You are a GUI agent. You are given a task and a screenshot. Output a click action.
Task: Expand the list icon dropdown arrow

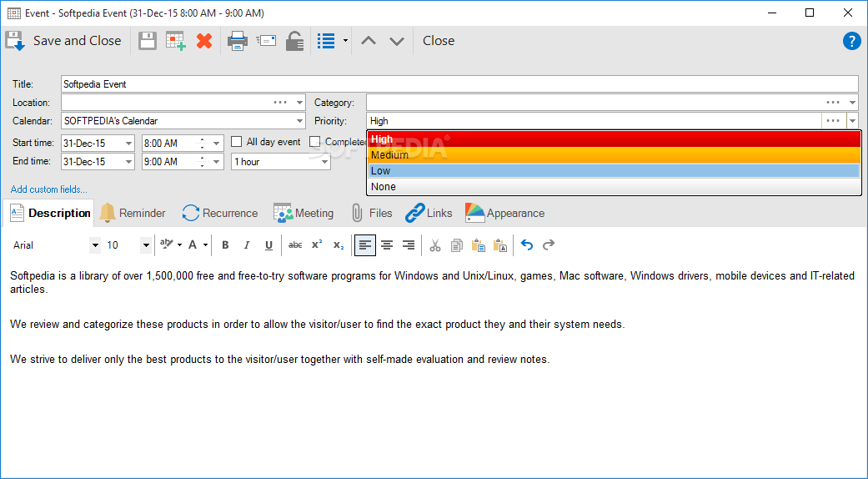click(x=345, y=41)
